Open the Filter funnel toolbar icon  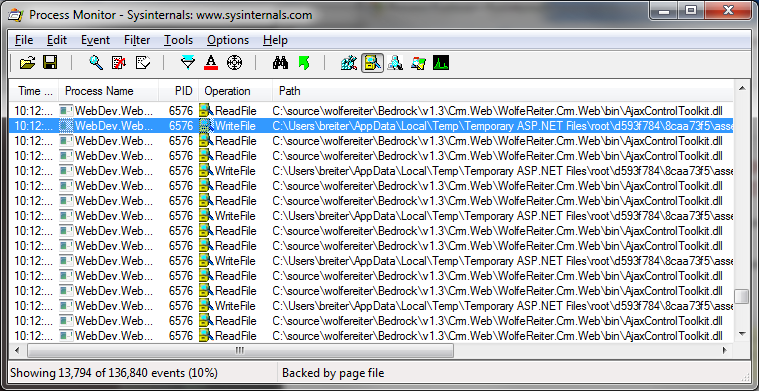click(x=188, y=63)
